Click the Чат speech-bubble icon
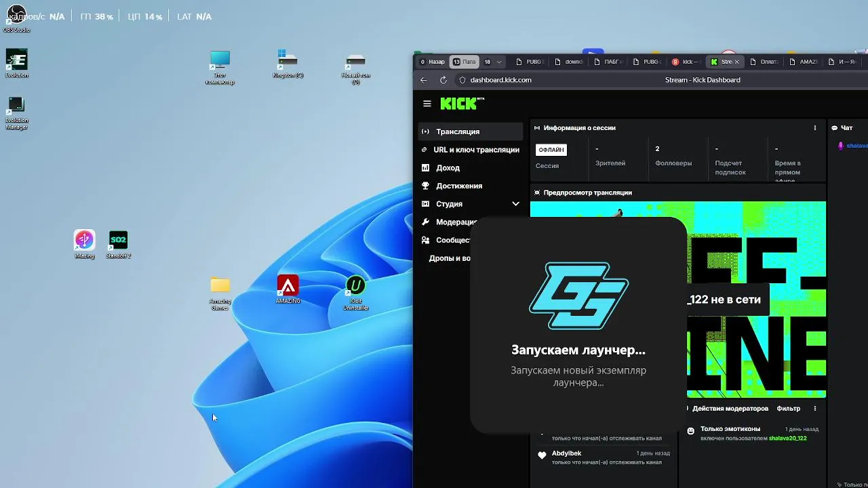Screen dimensions: 868x488 (835, 127)
